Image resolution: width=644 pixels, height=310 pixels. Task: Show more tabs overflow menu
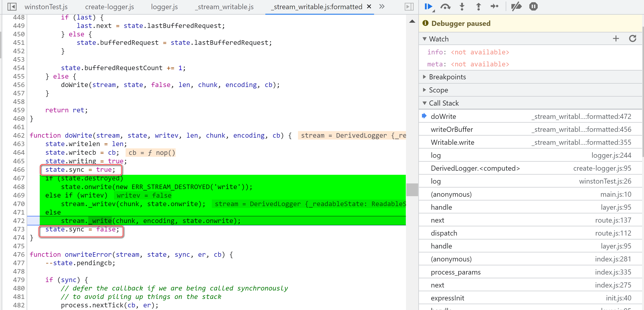click(x=382, y=7)
